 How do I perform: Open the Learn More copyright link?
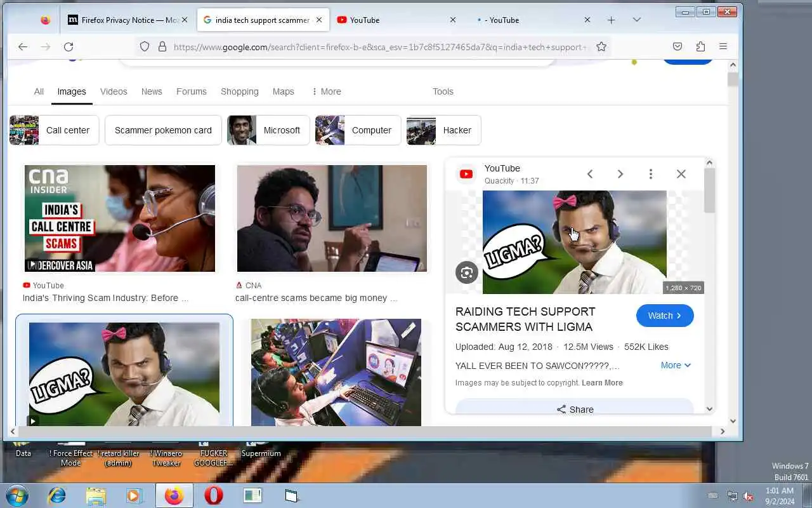pyautogui.click(x=602, y=383)
